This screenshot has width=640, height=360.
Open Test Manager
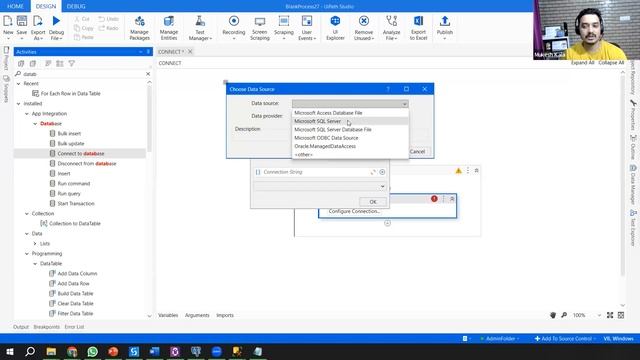coord(200,27)
